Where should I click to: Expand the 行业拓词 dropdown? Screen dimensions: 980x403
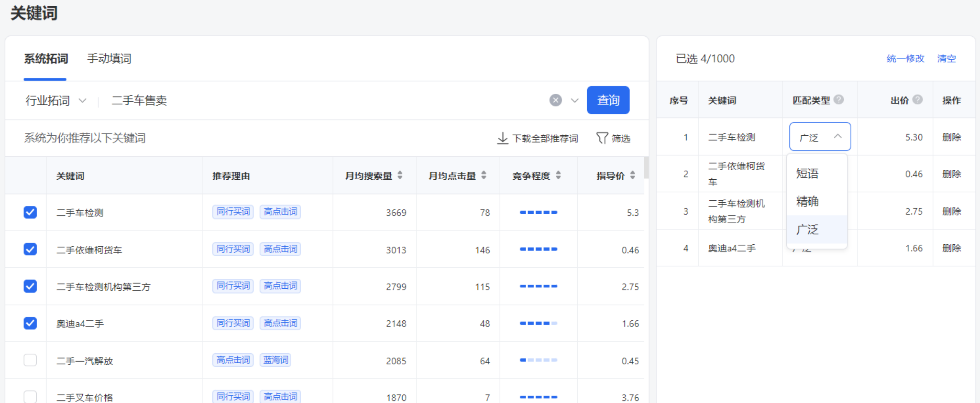pyautogui.click(x=56, y=101)
